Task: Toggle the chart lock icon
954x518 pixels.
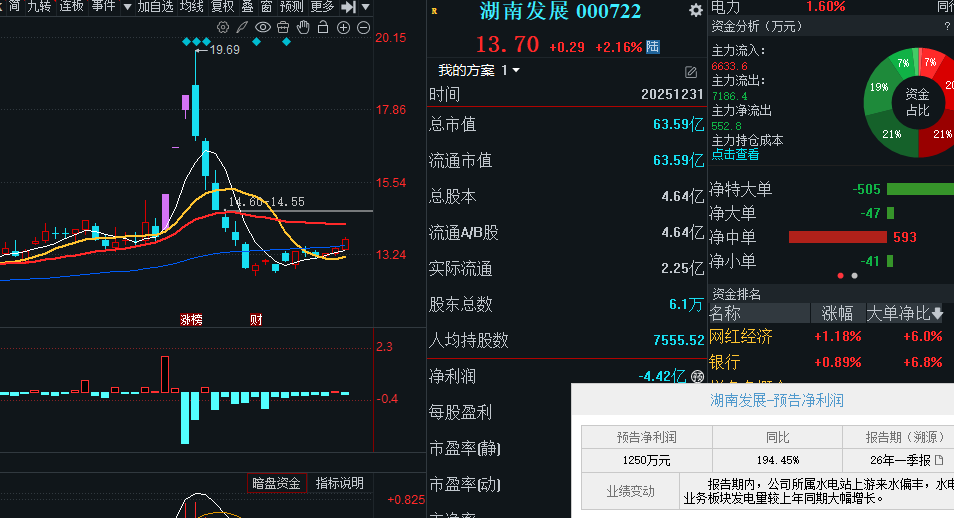Action: tap(323, 27)
